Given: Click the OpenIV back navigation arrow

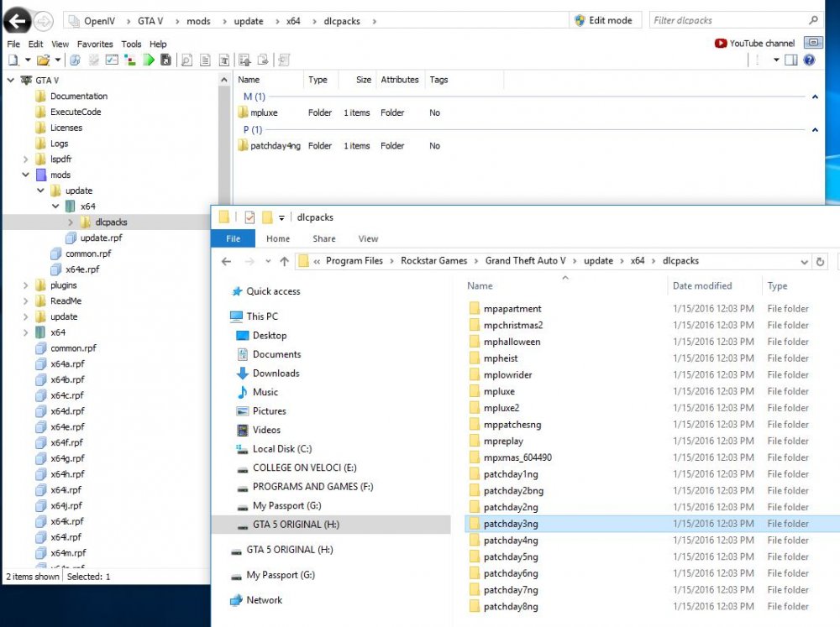Looking at the screenshot, I should (x=17, y=21).
